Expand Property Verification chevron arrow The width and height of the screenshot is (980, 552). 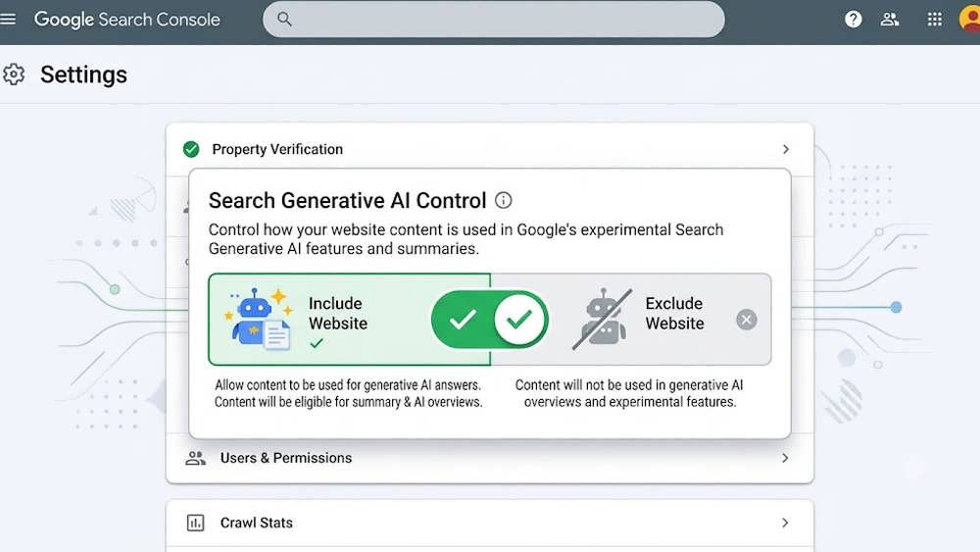pos(786,149)
